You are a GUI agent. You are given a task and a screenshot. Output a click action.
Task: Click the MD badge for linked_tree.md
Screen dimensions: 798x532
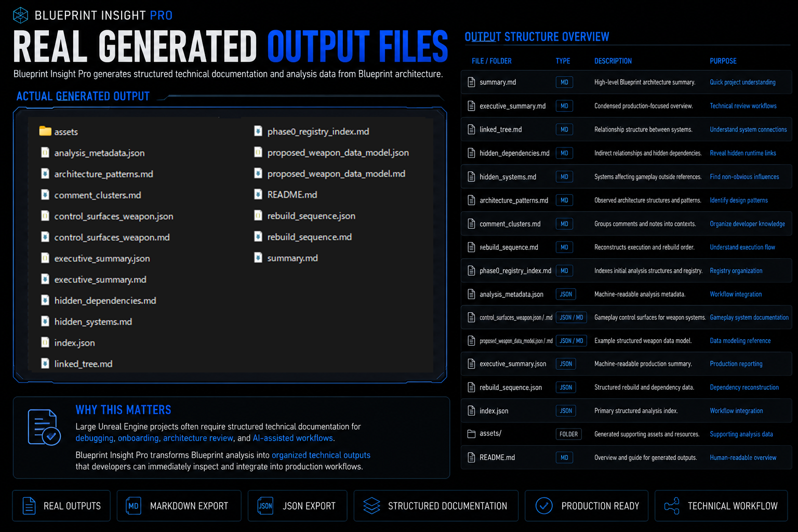[x=564, y=129]
